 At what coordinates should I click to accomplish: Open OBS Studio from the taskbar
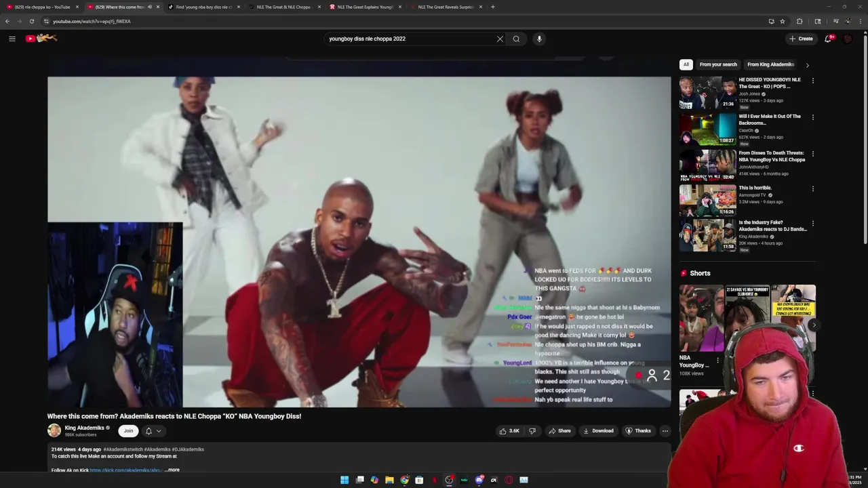click(449, 480)
